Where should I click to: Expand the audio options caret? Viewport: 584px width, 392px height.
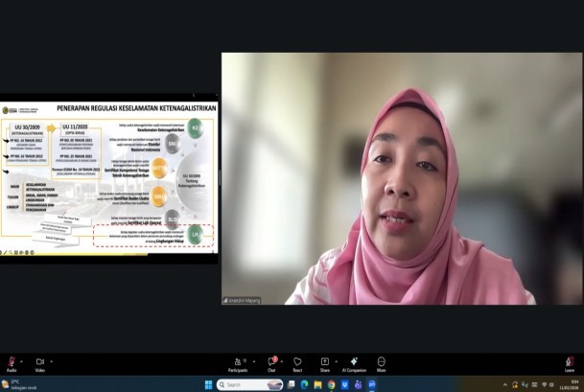click(23, 361)
